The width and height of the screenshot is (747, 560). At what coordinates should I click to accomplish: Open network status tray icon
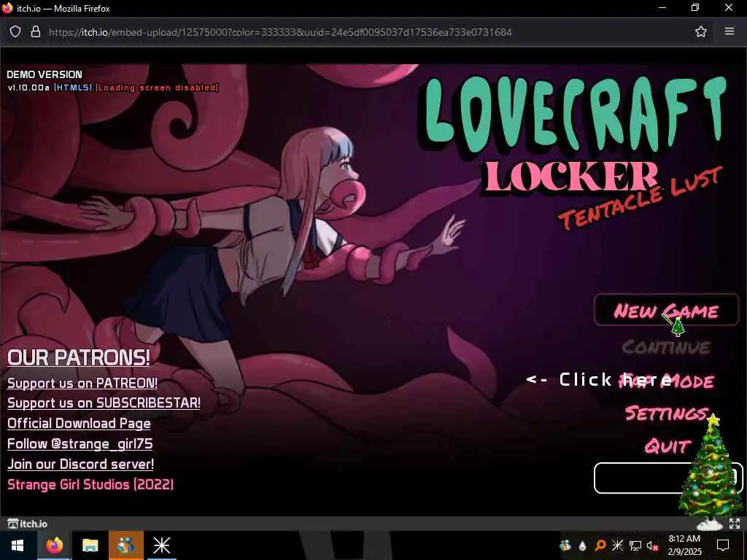click(635, 545)
